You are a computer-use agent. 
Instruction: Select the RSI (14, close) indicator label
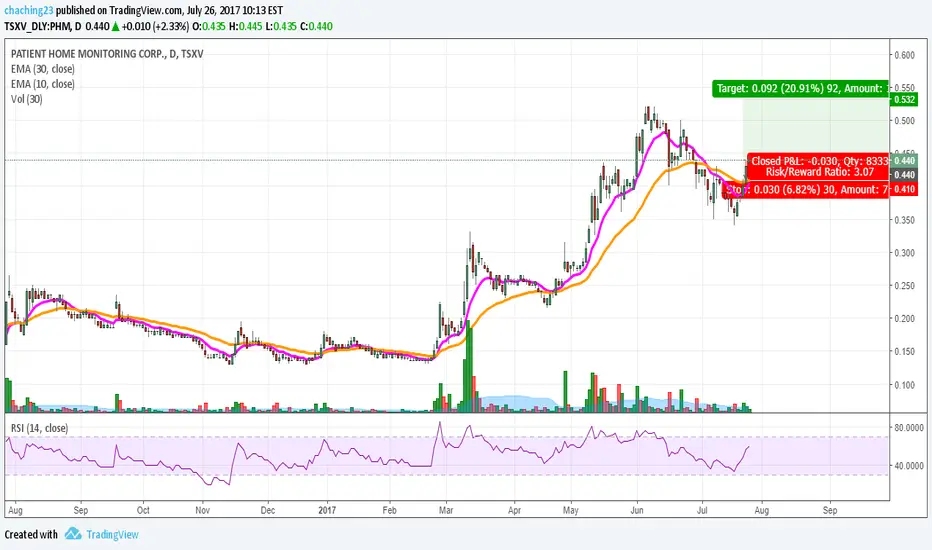(x=39, y=428)
